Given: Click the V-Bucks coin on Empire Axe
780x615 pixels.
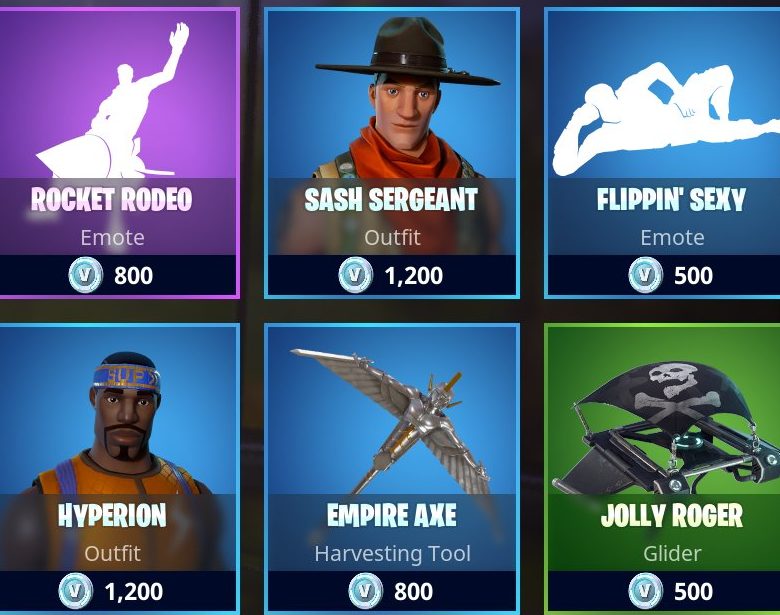Looking at the screenshot, I should [366, 591].
